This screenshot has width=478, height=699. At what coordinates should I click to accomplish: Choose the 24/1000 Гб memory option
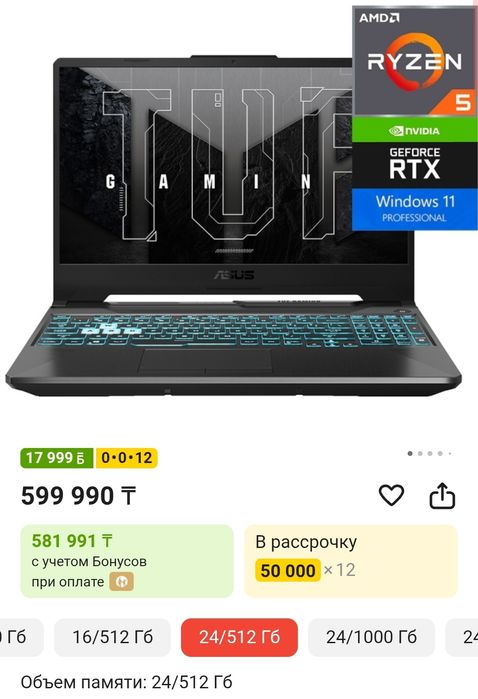pos(371,637)
